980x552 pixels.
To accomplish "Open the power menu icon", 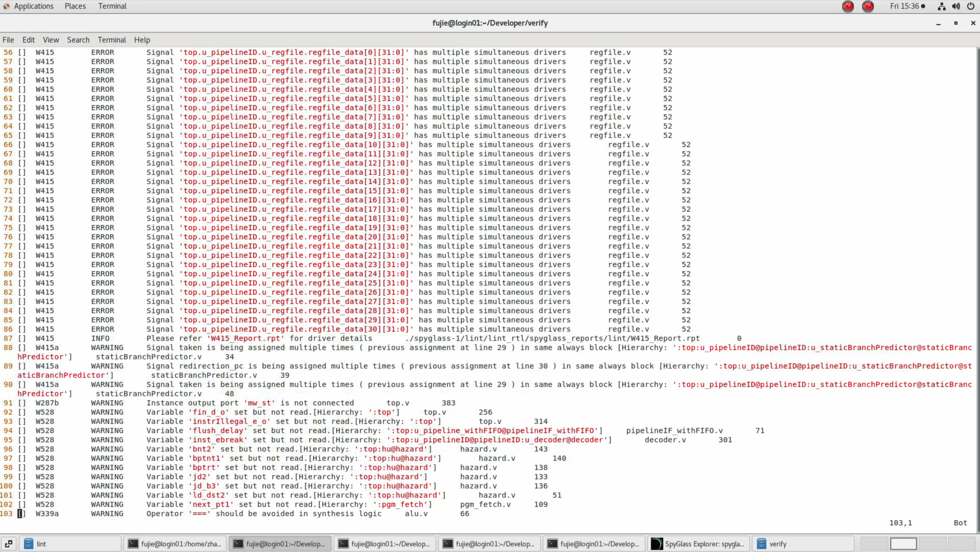I will point(971,6).
